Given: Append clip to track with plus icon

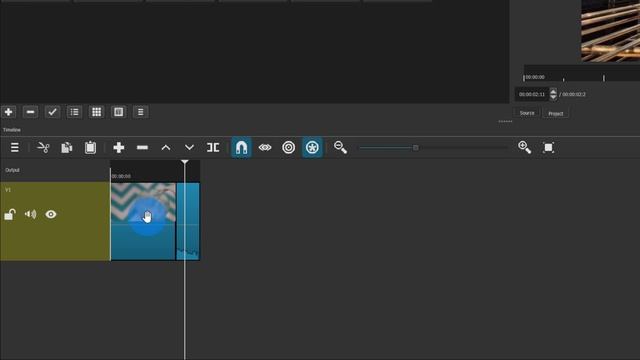Looking at the screenshot, I should click(x=119, y=147).
